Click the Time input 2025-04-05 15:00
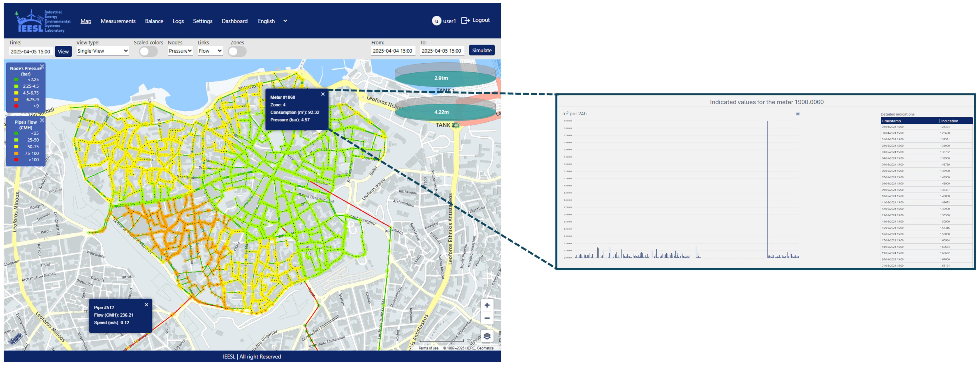Screen dimensions: 980x365 [x=31, y=52]
